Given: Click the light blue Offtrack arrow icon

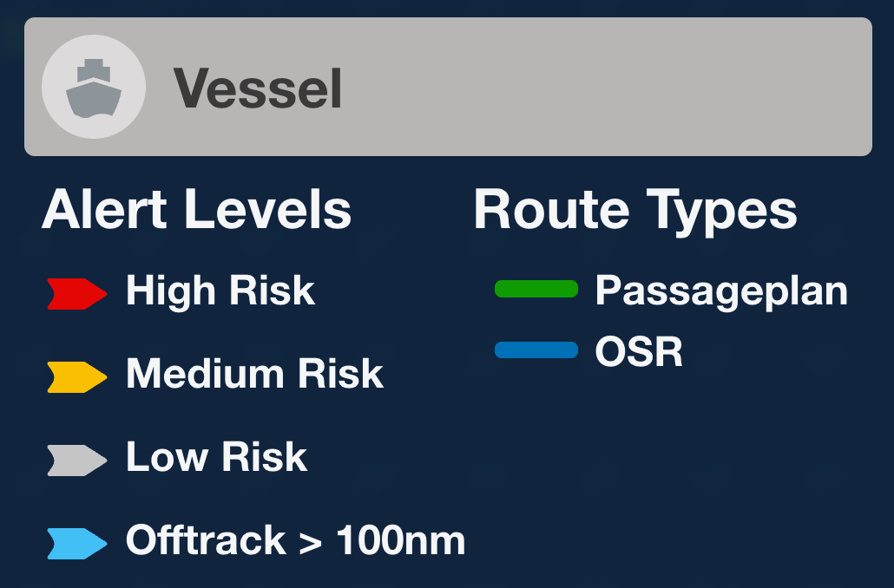Looking at the screenshot, I should point(76,540).
